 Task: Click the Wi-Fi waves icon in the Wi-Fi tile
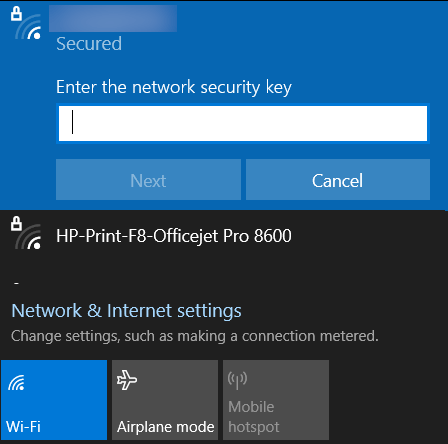click(x=16, y=382)
